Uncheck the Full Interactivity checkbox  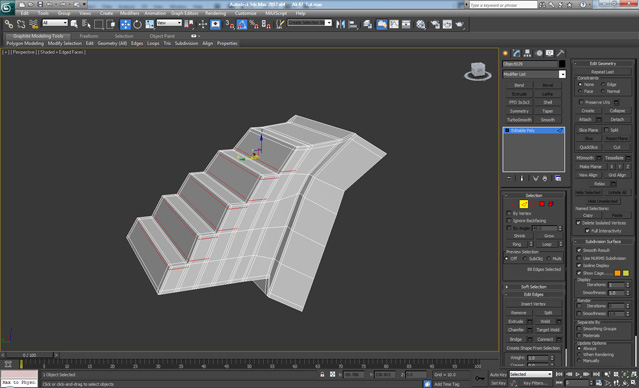(x=587, y=231)
